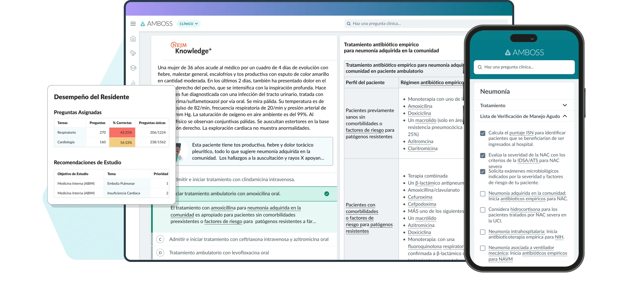Open the Embolia Pulmonar study topic row
The height and width of the screenshot is (283, 644).
click(x=121, y=184)
